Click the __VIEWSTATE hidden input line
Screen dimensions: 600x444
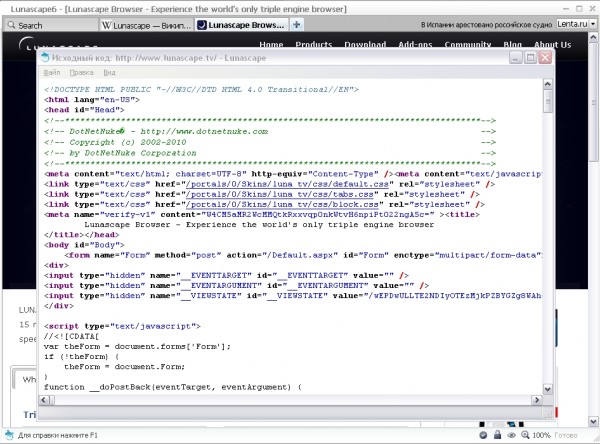coord(293,295)
